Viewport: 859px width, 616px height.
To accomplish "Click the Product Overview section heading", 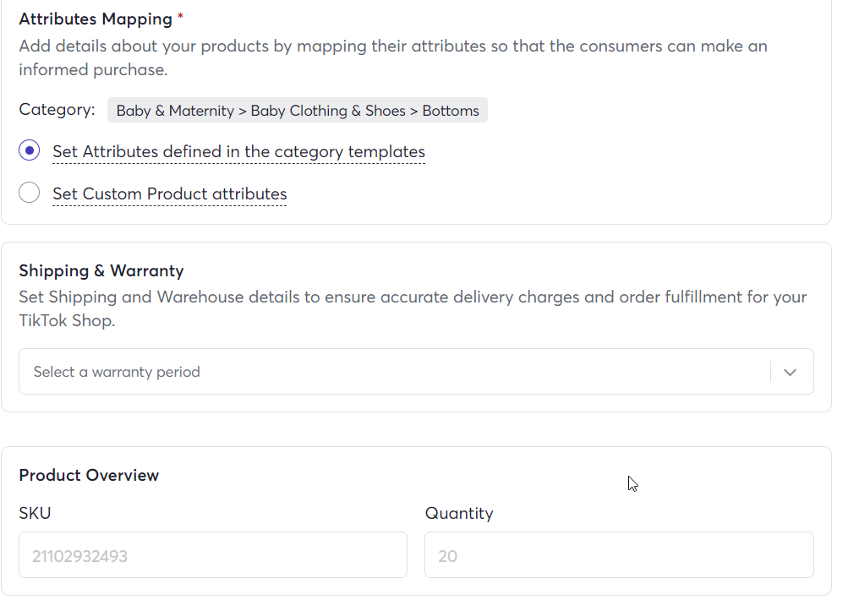I will click(89, 476).
